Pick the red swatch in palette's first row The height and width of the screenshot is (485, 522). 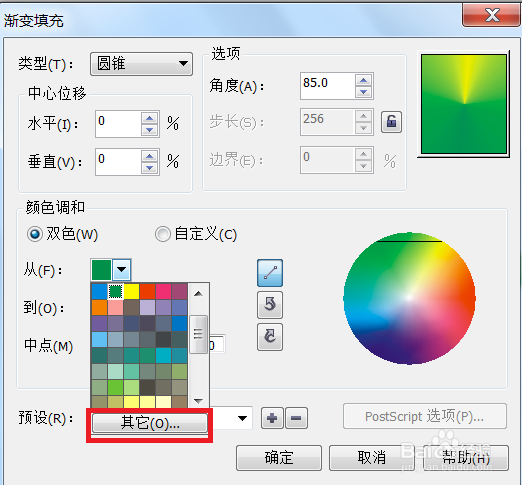pyautogui.click(x=147, y=292)
